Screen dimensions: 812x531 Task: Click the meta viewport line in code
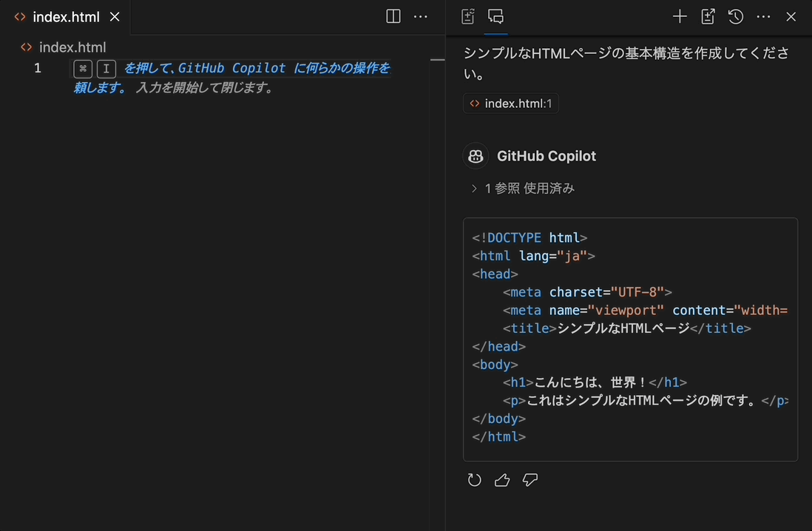(x=646, y=311)
